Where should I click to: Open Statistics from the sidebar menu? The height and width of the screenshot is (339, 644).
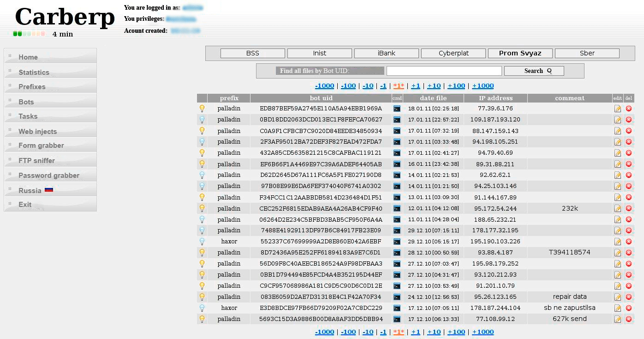(x=34, y=73)
